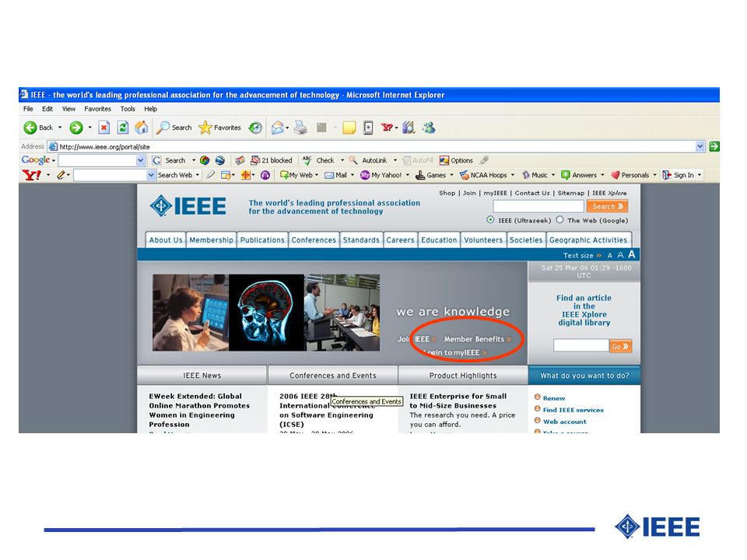The width and height of the screenshot is (747, 560).
Task: Click the Back arrow icon
Action: click(30, 128)
